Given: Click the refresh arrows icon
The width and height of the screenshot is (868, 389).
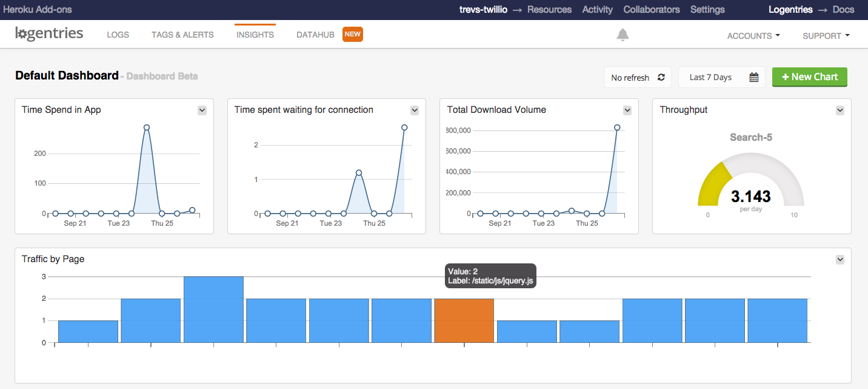Looking at the screenshot, I should pyautogui.click(x=661, y=78).
